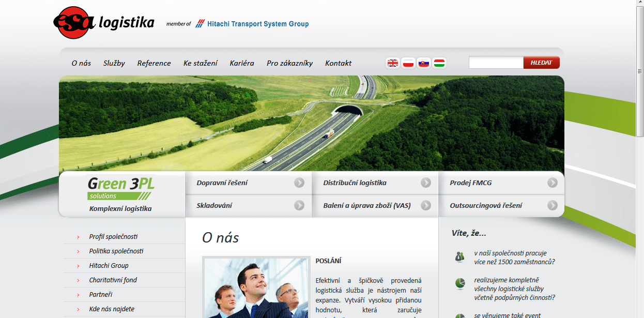The height and width of the screenshot is (318, 644).
Task: Select the Polish flag language icon
Action: [x=408, y=63]
